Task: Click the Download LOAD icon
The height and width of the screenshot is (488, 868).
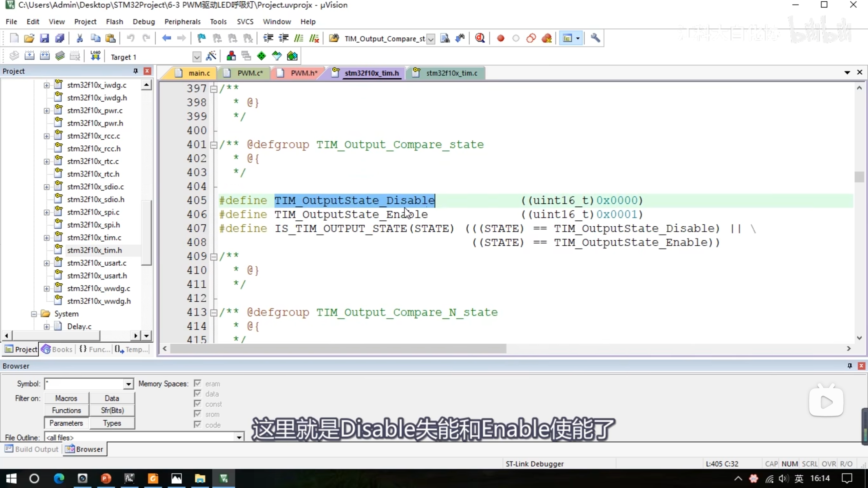Action: 95,56
